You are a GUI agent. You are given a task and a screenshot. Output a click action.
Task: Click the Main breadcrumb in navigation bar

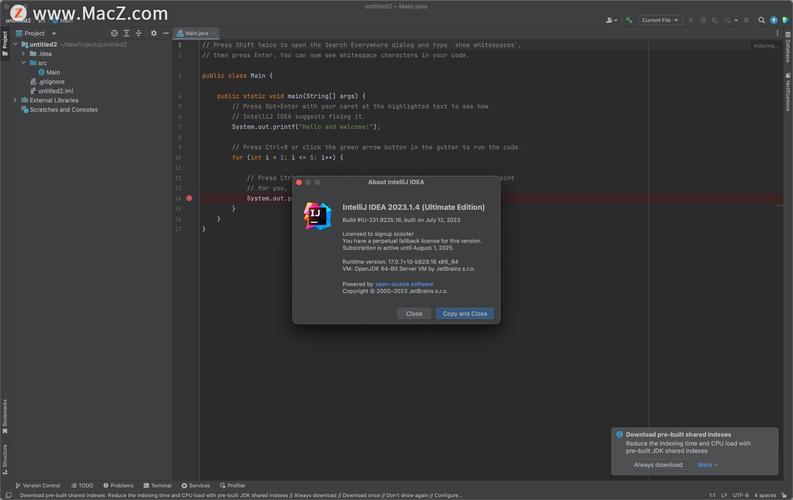(63, 21)
